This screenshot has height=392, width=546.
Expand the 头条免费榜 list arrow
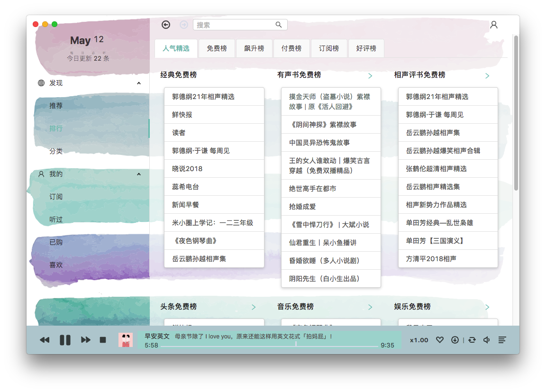254,307
